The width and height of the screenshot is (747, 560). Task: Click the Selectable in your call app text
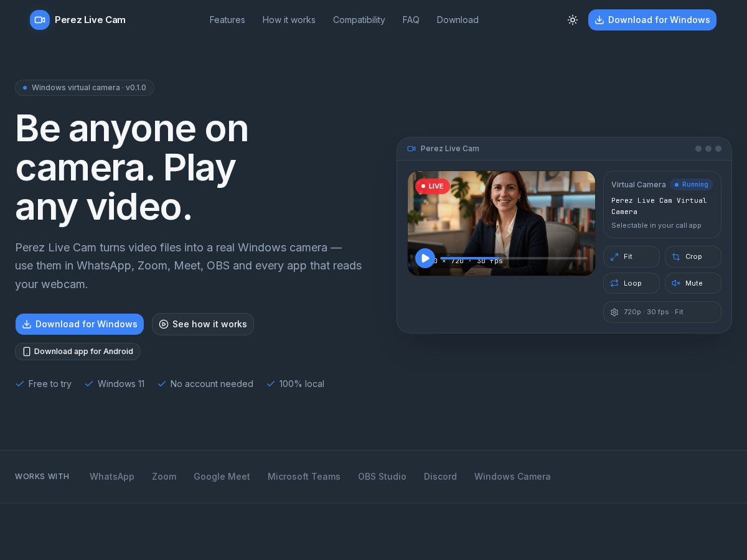coord(656,225)
